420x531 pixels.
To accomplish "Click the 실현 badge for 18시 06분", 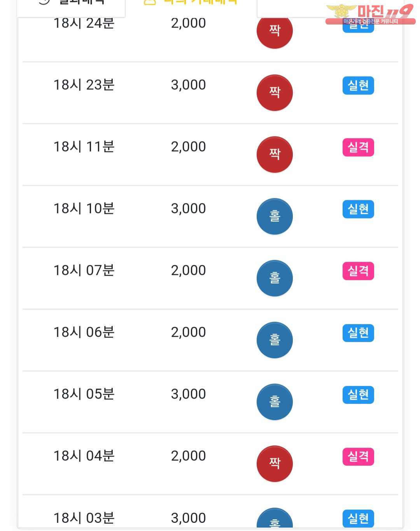I will (x=358, y=333).
